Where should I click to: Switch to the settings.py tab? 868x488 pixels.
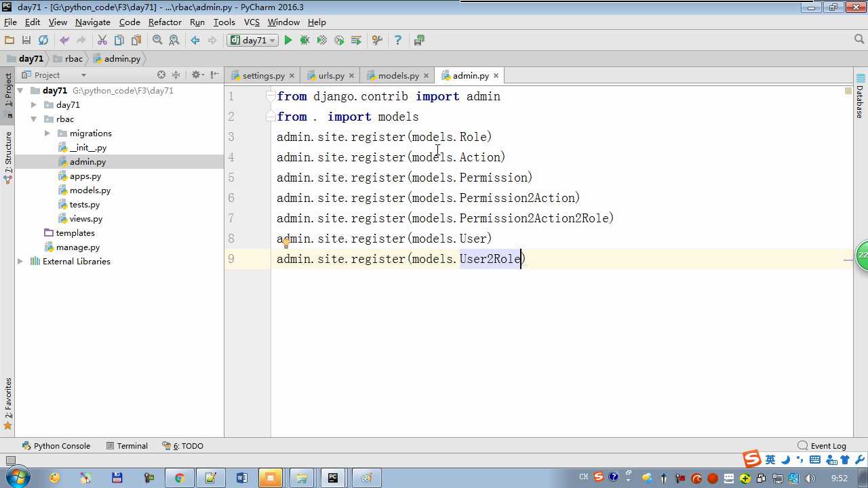click(x=263, y=76)
